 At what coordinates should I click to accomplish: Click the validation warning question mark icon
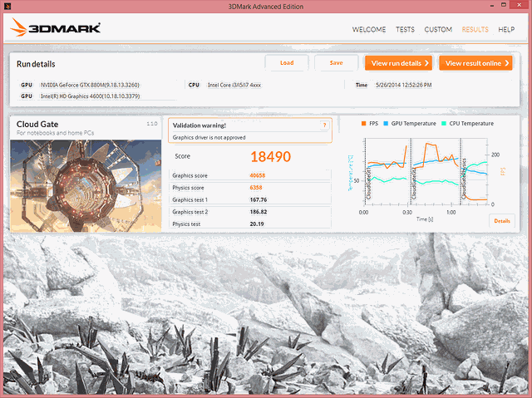tap(324, 125)
